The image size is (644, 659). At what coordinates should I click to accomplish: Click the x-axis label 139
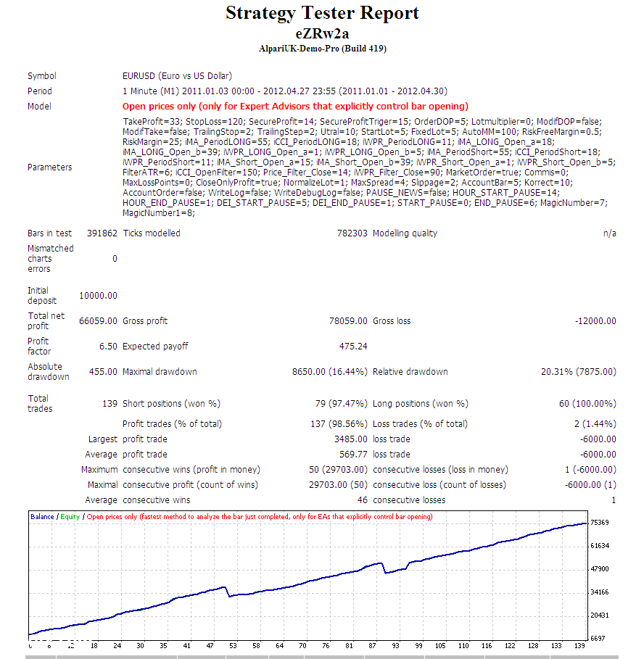point(579,646)
